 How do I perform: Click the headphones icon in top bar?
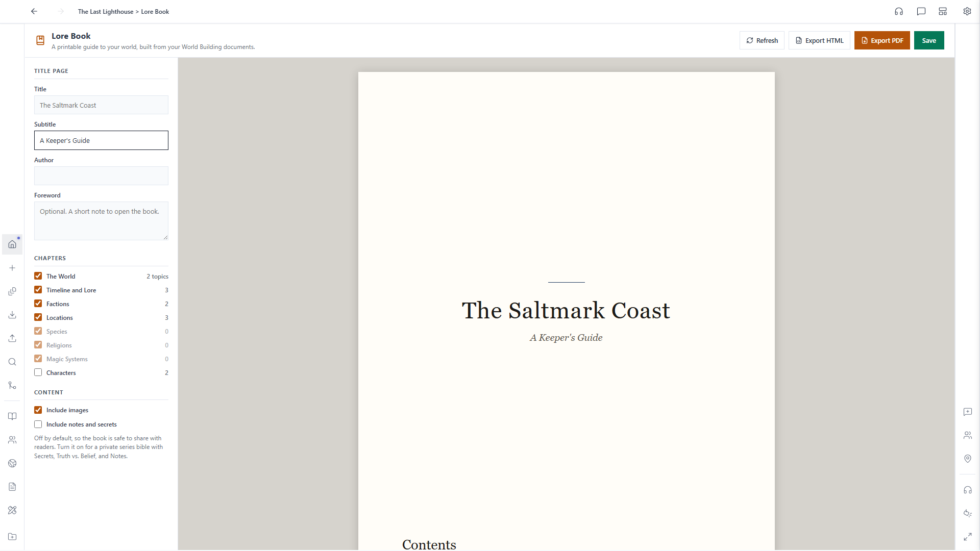point(899,11)
